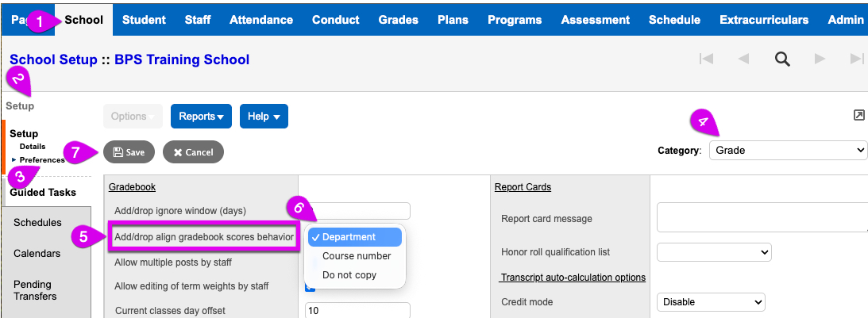Jump to the last record arrow
Viewport: 868px width, 318px height.
[x=856, y=59]
